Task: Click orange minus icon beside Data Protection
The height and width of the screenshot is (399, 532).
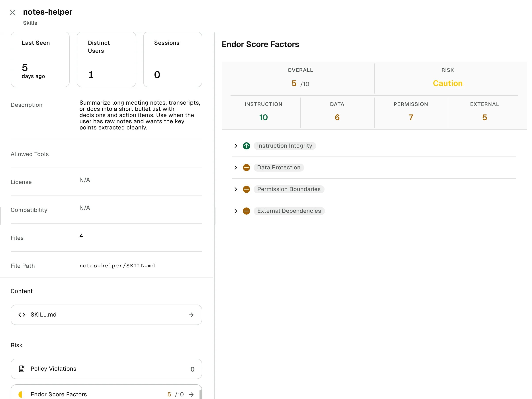Action: (246, 167)
